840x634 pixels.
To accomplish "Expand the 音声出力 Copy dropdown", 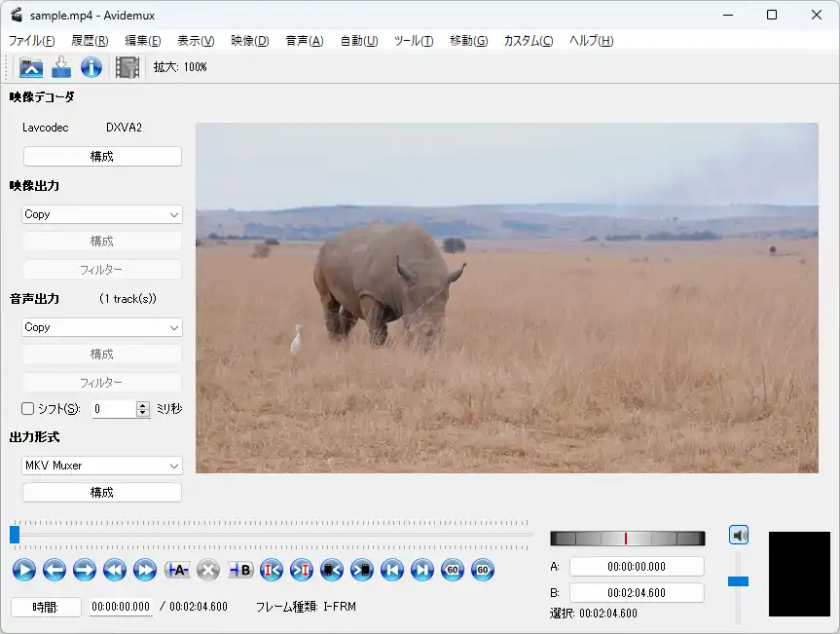I will coord(102,327).
